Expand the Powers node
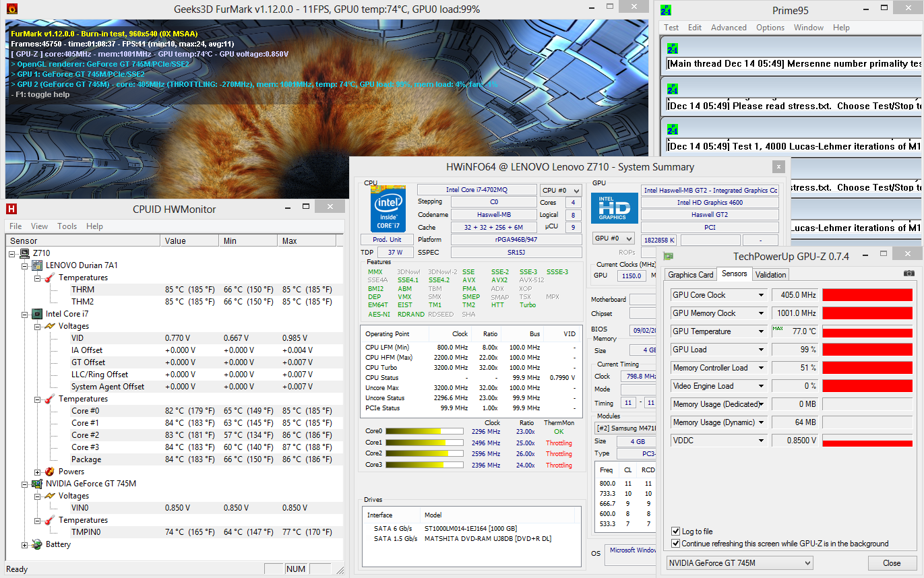This screenshot has height=578, width=924. point(38,472)
